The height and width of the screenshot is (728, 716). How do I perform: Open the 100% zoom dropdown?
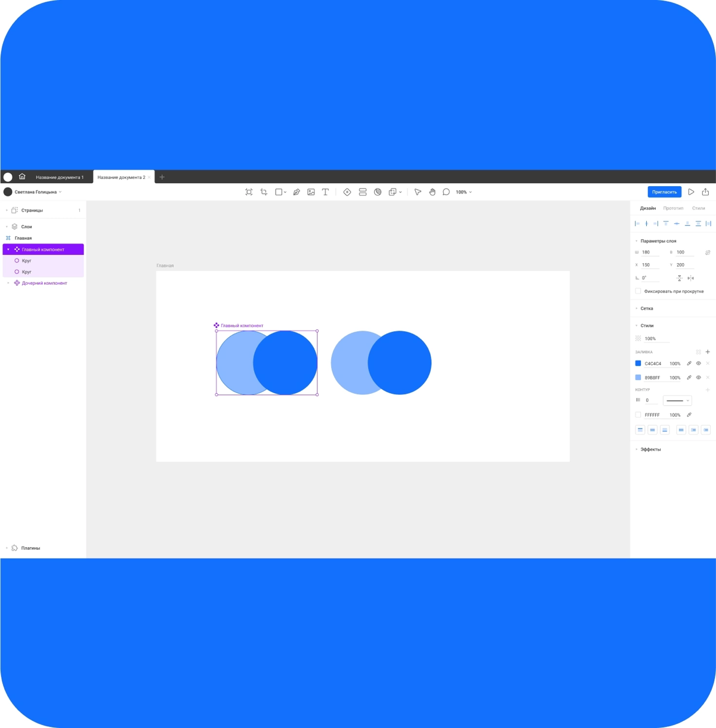(464, 192)
